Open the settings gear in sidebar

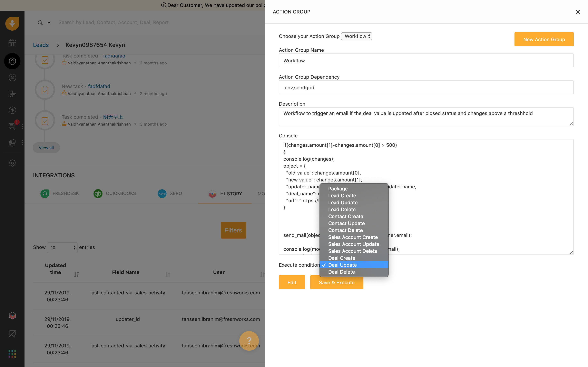[12, 163]
